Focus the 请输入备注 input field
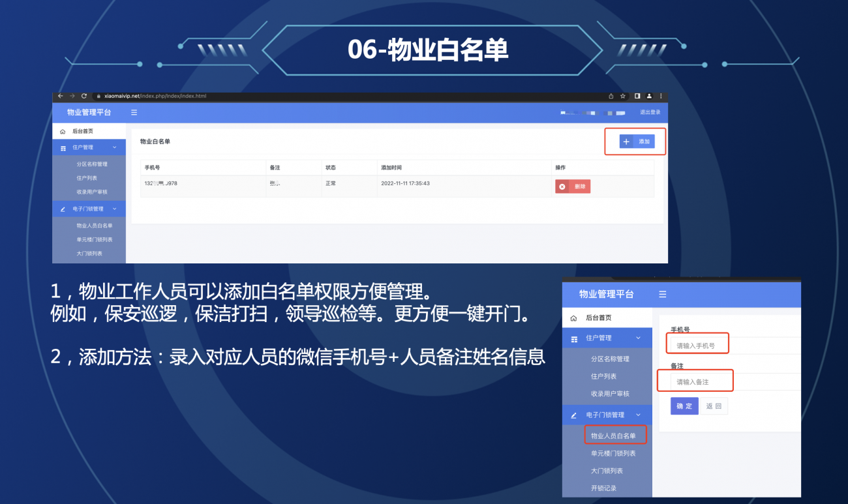Viewport: 848px width, 504px height. (x=735, y=381)
